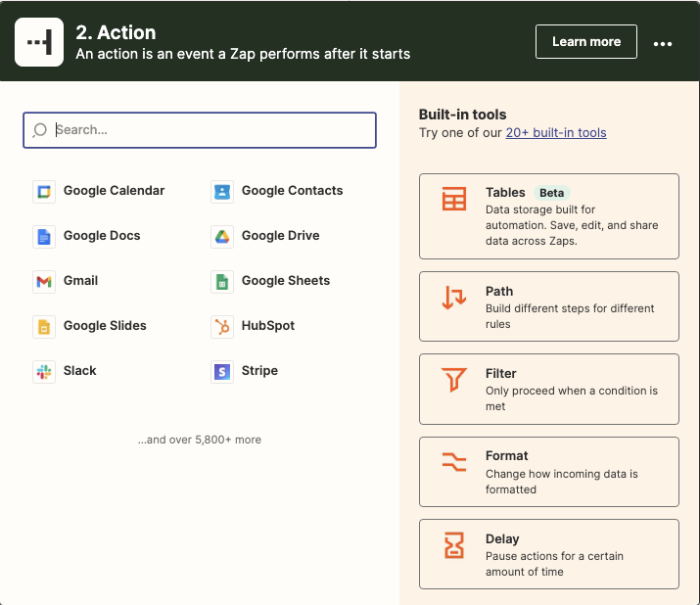This screenshot has width=700, height=605.
Task: Choose the Google Drive app label
Action: [280, 236]
